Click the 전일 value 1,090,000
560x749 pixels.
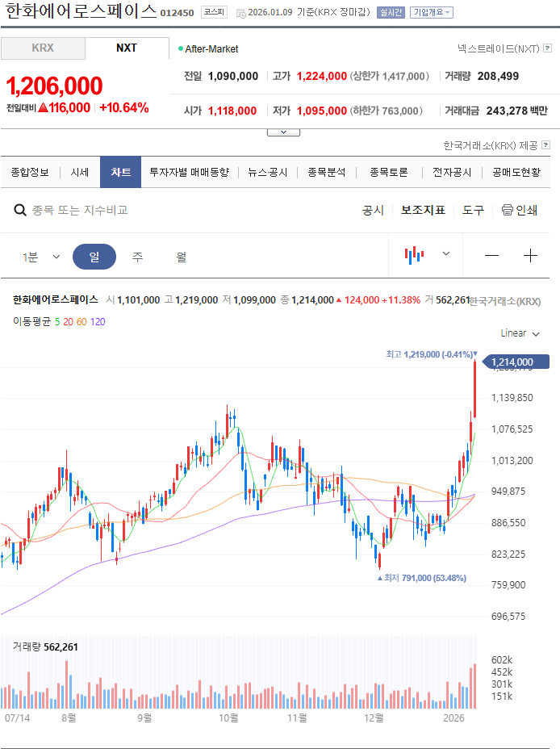pos(233,77)
